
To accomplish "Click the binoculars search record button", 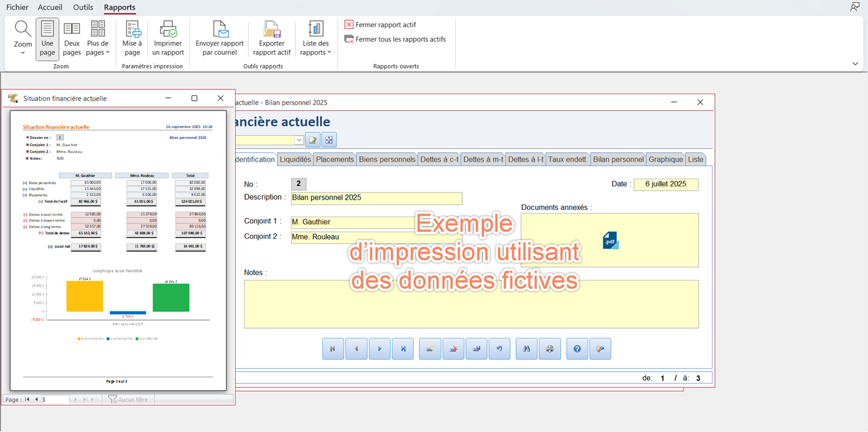I will (526, 349).
